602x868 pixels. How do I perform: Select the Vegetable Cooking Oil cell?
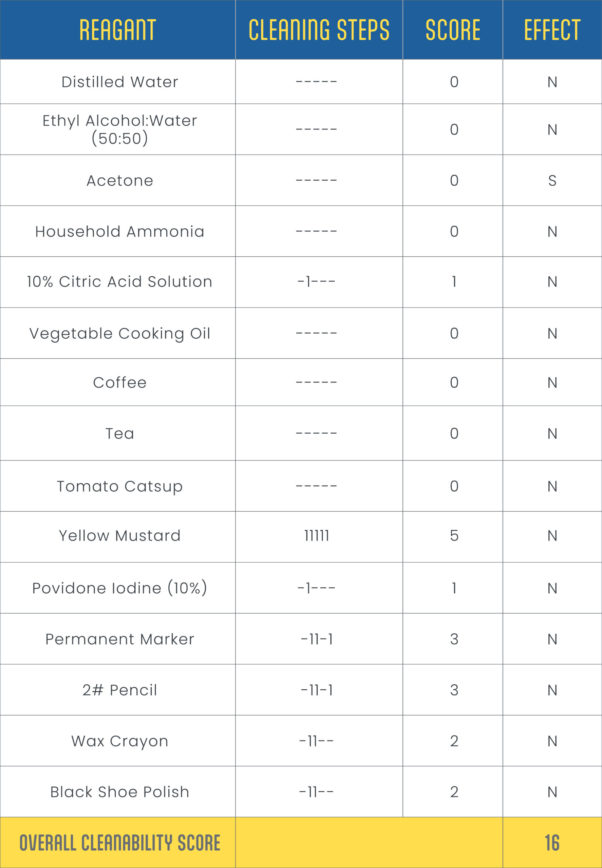pyautogui.click(x=119, y=333)
